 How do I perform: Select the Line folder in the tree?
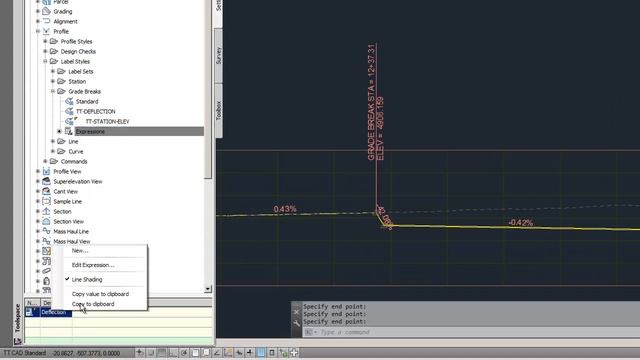click(x=73, y=142)
